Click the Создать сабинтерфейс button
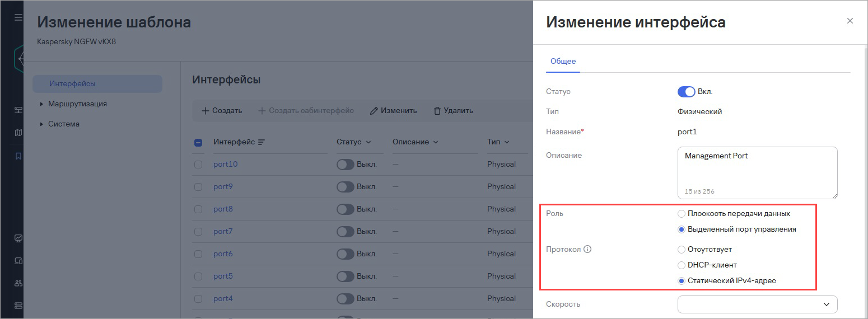This screenshot has width=868, height=319. pos(306,110)
